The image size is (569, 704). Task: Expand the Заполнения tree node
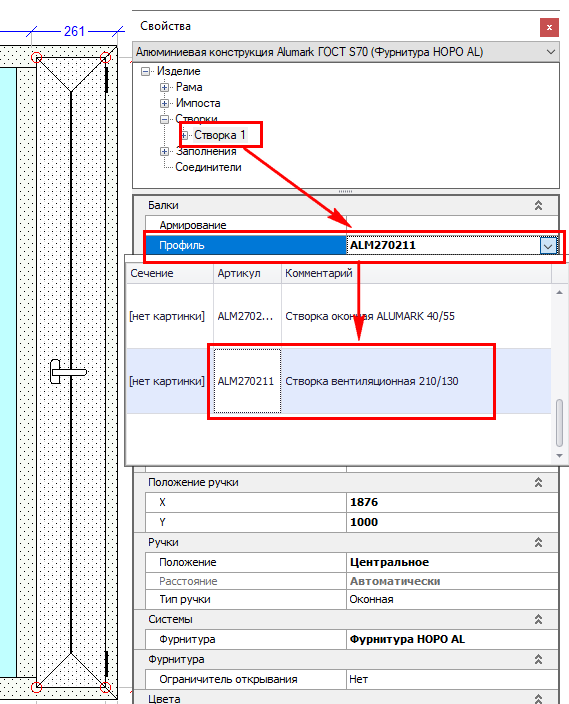click(164, 151)
